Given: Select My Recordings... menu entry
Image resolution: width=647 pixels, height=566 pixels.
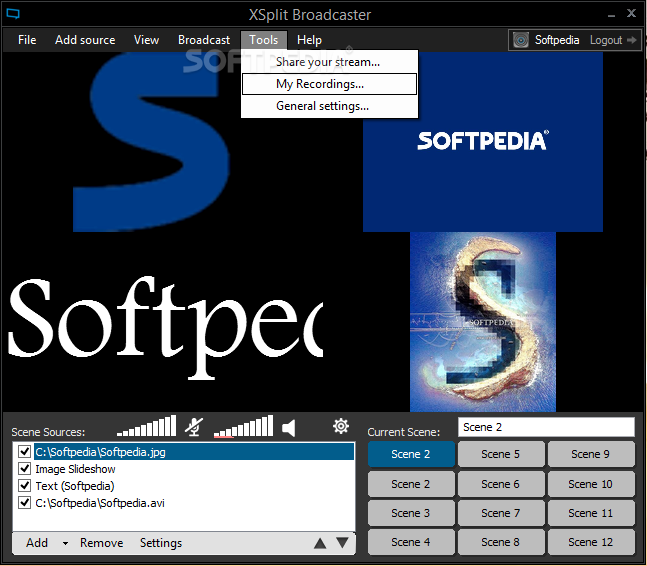Looking at the screenshot, I should (x=329, y=84).
